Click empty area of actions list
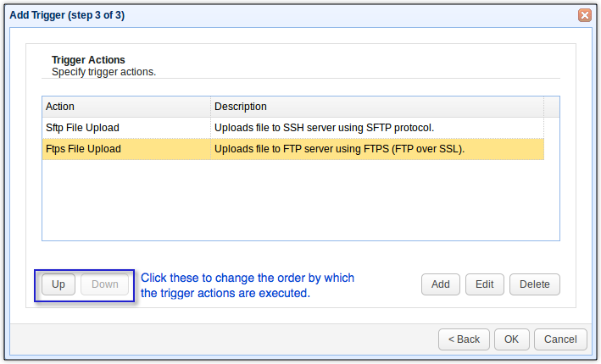Screen dimensions: 601x364 [297, 203]
